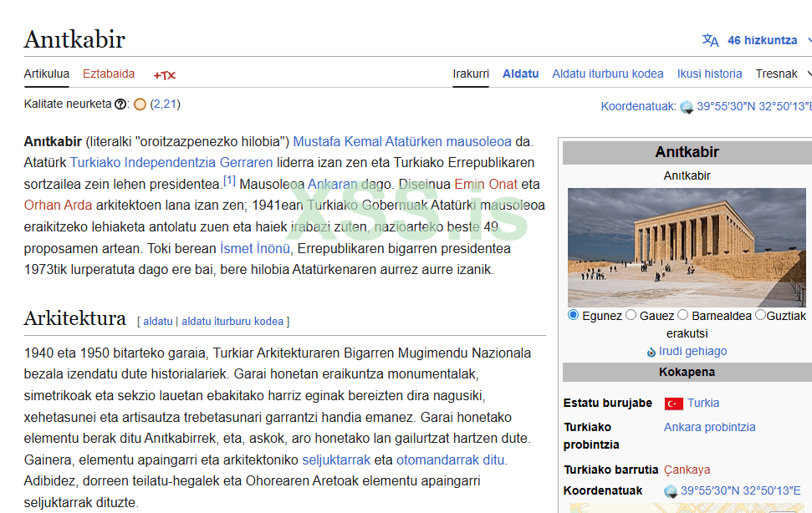812x513 pixels.
Task: Open the Ikusi historia tab
Action: tap(709, 74)
